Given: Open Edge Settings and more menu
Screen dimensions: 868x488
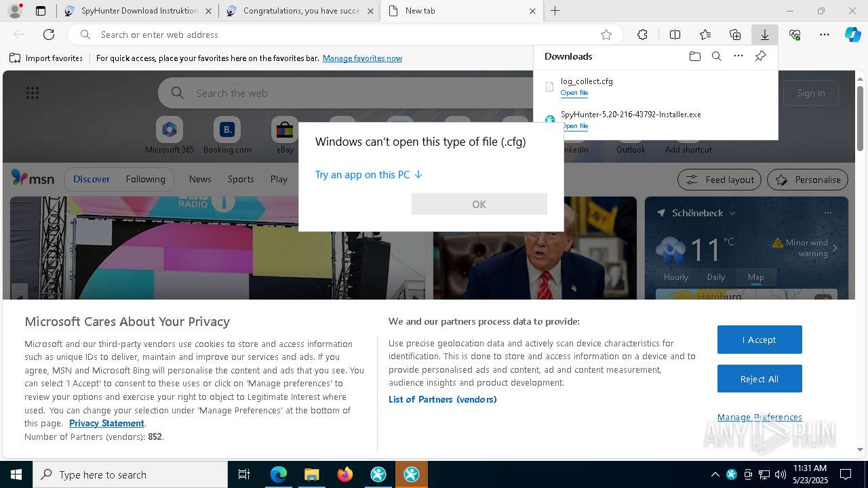Looking at the screenshot, I should tap(825, 35).
